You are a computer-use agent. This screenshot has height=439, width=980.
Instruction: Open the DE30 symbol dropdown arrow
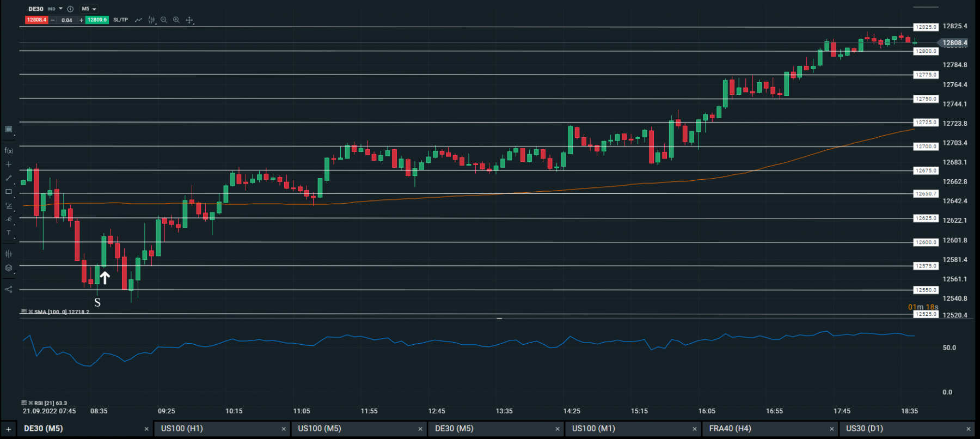pos(60,9)
